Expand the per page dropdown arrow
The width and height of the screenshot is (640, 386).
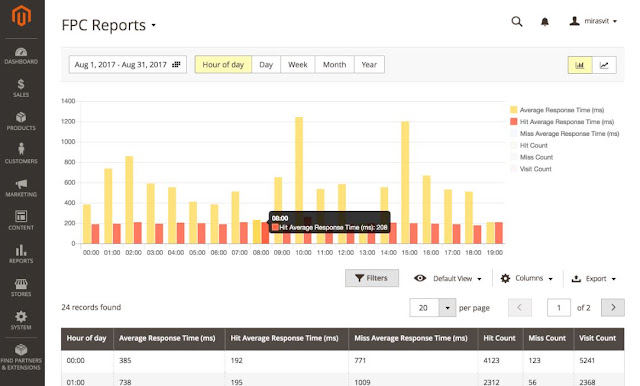pyautogui.click(x=447, y=308)
